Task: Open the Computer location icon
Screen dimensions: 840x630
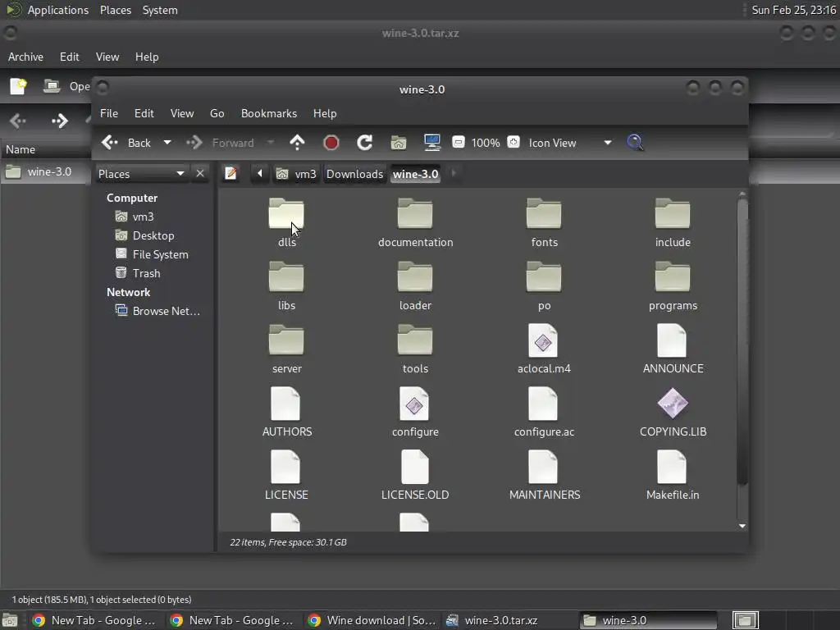Action: (x=431, y=143)
